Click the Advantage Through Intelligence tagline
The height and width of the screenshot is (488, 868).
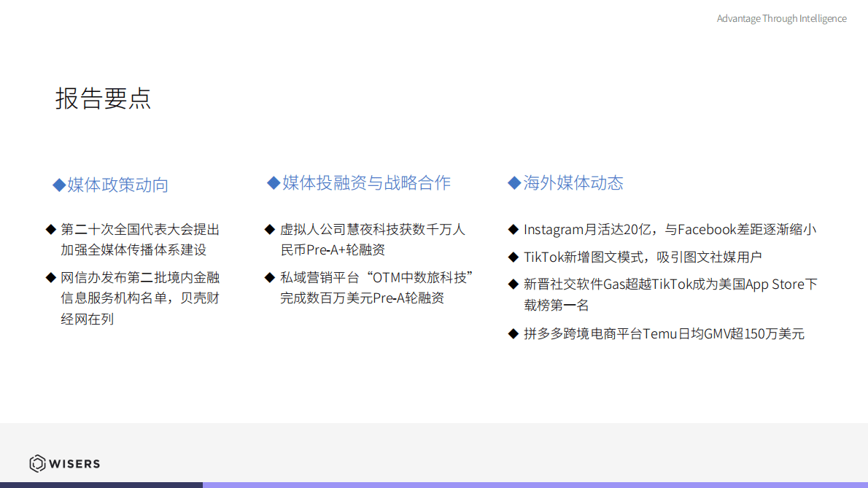click(x=781, y=18)
